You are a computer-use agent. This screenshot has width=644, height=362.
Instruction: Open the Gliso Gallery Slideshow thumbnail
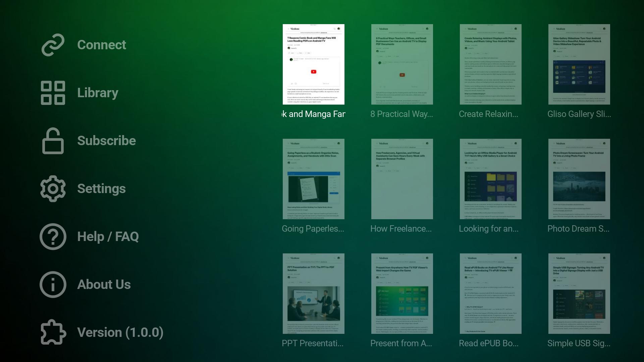(579, 64)
